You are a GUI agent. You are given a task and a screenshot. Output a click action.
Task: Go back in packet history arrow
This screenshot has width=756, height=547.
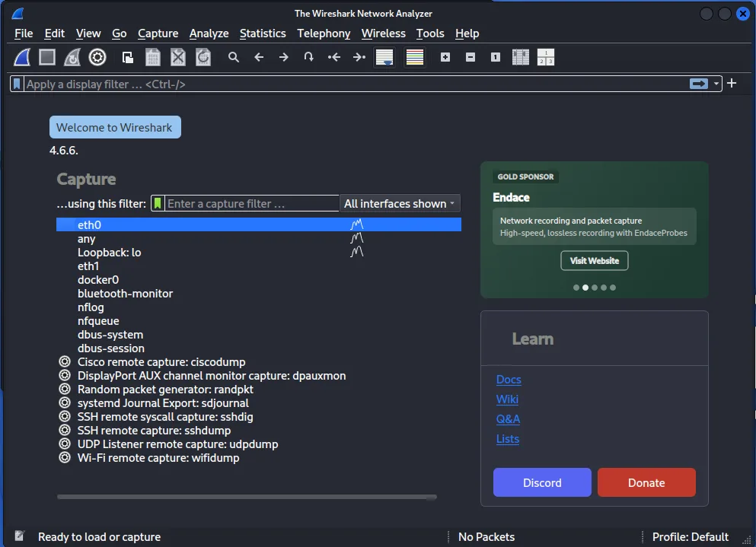(x=259, y=57)
